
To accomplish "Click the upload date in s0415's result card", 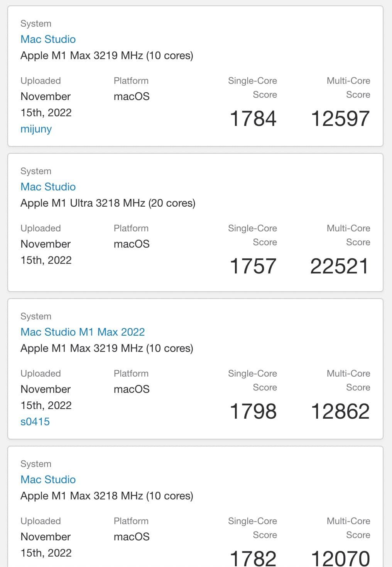I will 46,397.
